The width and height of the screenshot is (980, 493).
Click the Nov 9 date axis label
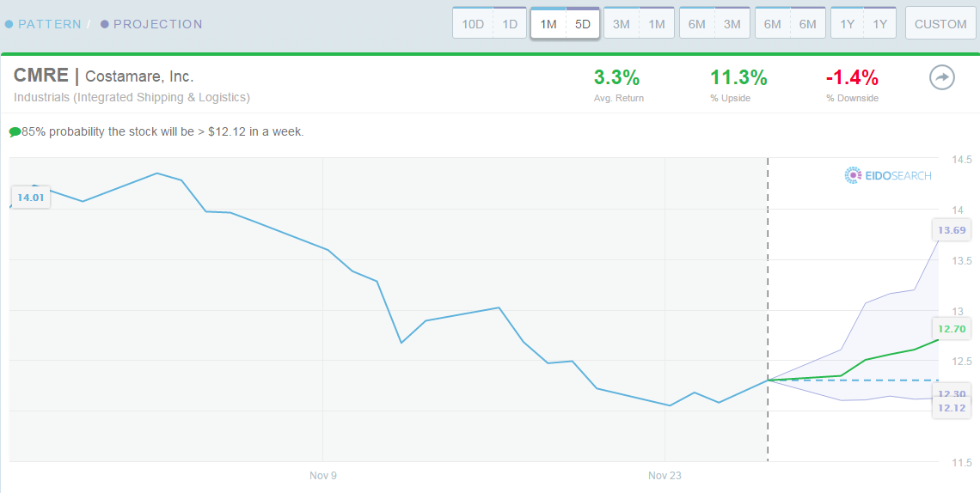click(x=323, y=476)
